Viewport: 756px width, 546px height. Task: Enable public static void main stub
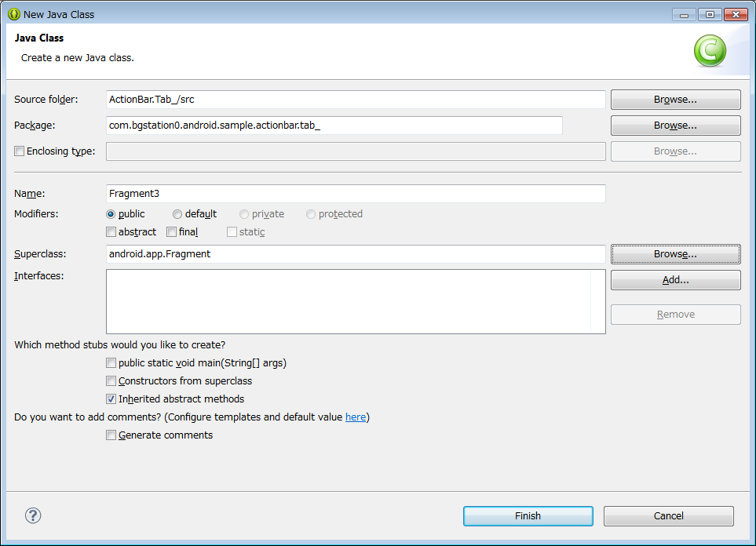[111, 363]
